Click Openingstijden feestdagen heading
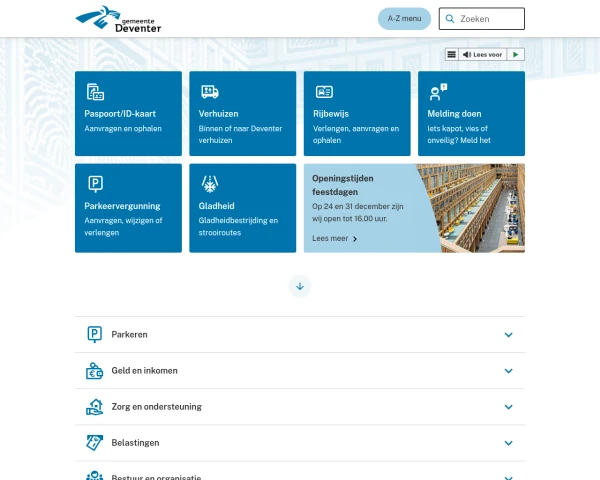Image resolution: width=600 pixels, height=480 pixels. 342,185
